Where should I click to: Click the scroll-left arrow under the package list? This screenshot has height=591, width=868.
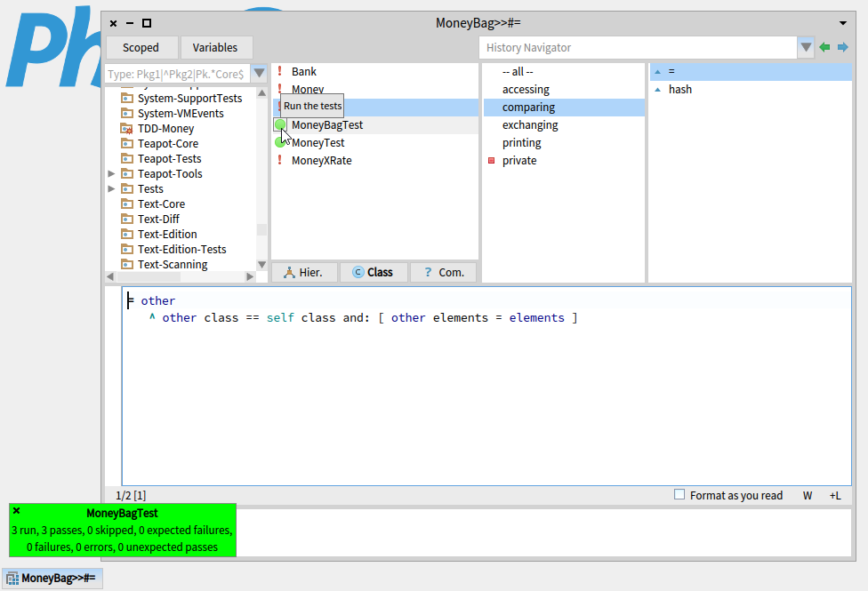[x=110, y=276]
